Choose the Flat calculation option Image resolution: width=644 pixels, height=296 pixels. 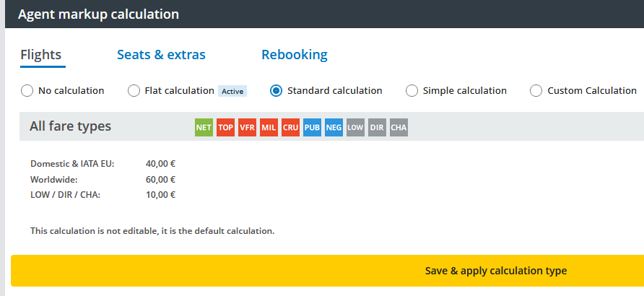coord(134,91)
